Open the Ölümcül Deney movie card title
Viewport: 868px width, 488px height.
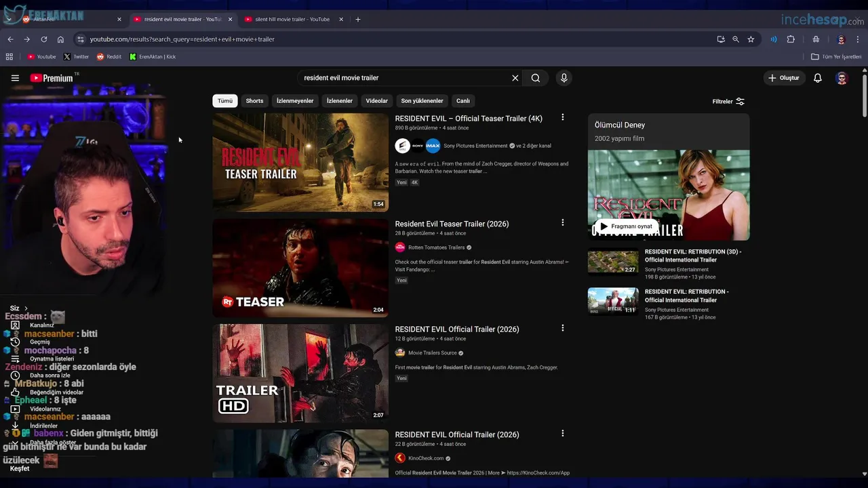[620, 125]
